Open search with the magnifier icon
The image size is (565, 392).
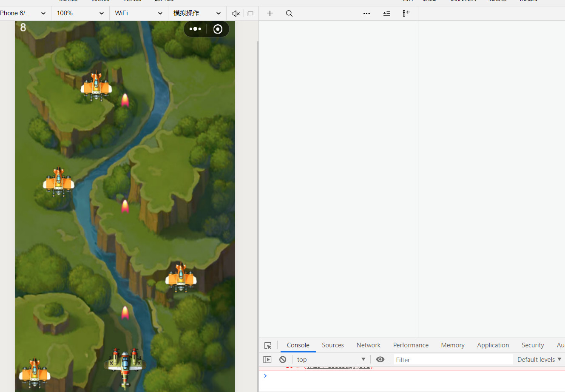coord(289,13)
